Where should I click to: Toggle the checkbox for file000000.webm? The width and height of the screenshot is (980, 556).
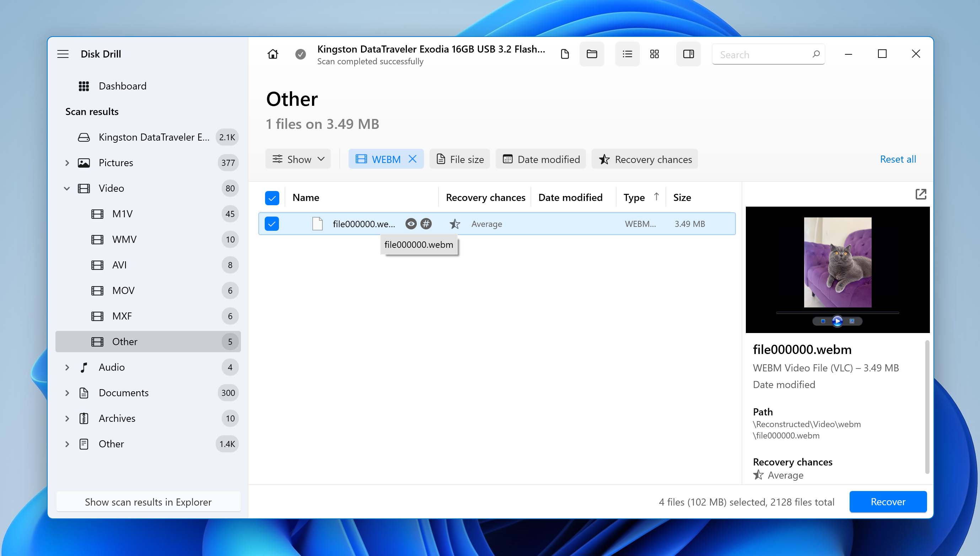pyautogui.click(x=272, y=223)
